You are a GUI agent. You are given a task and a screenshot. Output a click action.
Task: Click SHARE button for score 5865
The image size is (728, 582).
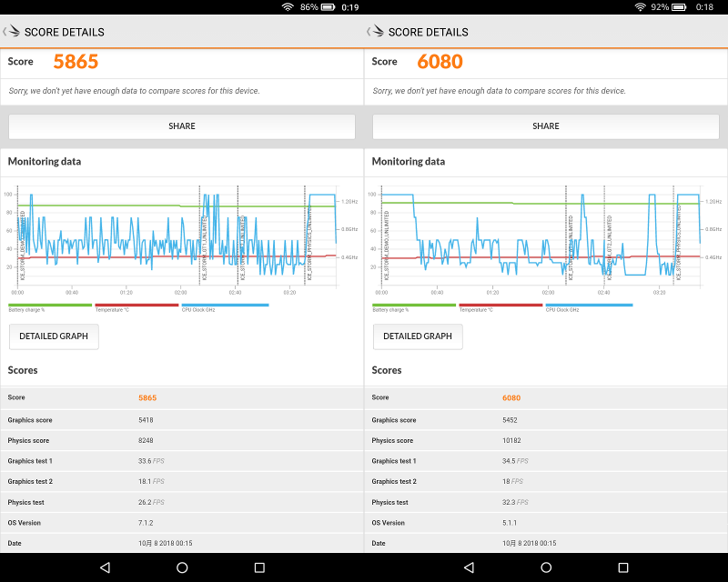coord(182,126)
